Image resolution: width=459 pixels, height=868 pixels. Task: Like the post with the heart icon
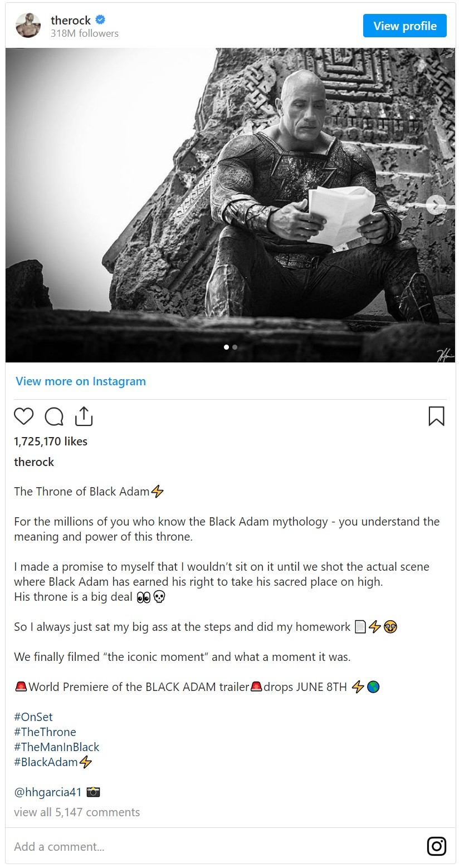(24, 416)
